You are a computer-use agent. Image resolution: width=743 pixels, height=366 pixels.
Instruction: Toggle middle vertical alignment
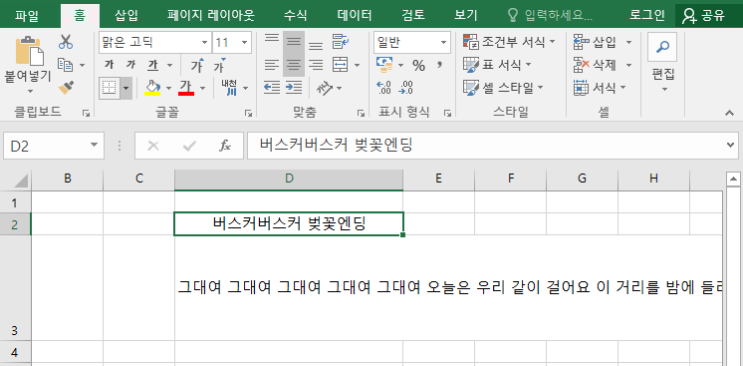click(x=294, y=42)
